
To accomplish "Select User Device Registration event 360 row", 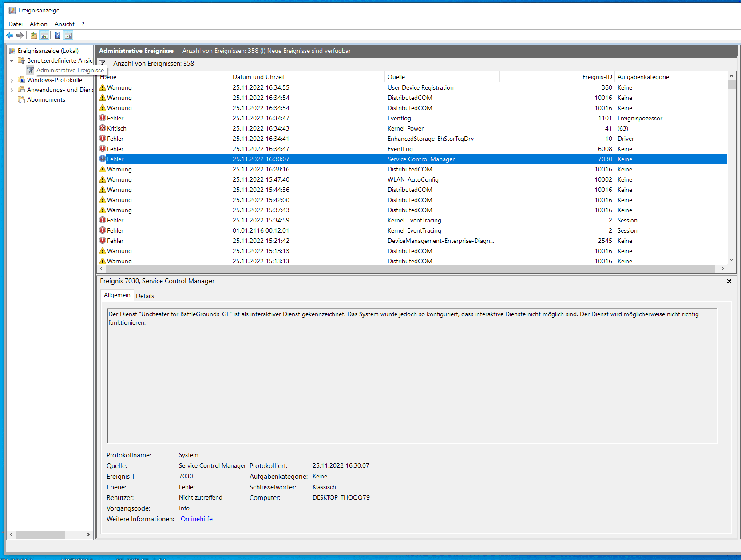I will [412, 87].
